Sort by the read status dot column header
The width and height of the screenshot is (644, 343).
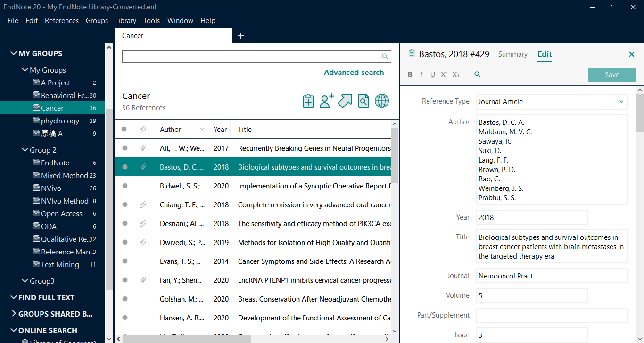tap(124, 129)
